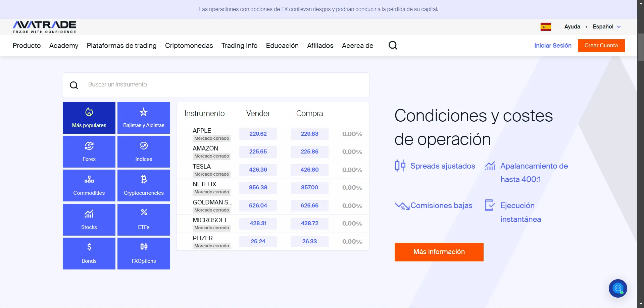The width and height of the screenshot is (644, 308).
Task: Select the Stocks category tile
Action: click(x=89, y=220)
